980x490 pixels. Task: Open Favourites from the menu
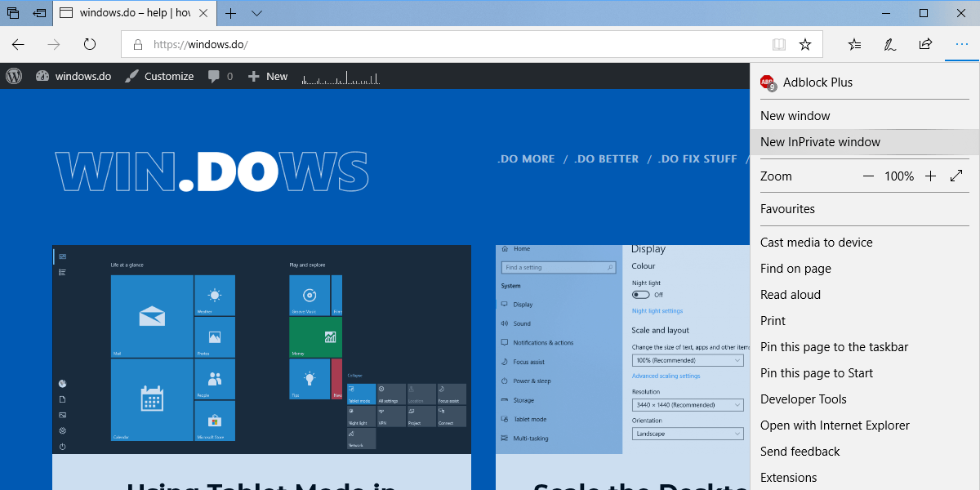click(865, 209)
